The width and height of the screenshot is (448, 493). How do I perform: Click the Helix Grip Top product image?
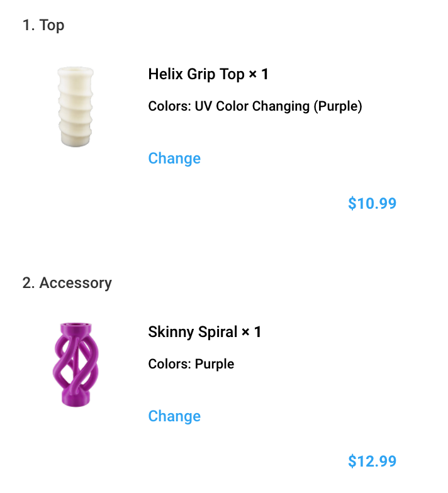[x=76, y=107]
